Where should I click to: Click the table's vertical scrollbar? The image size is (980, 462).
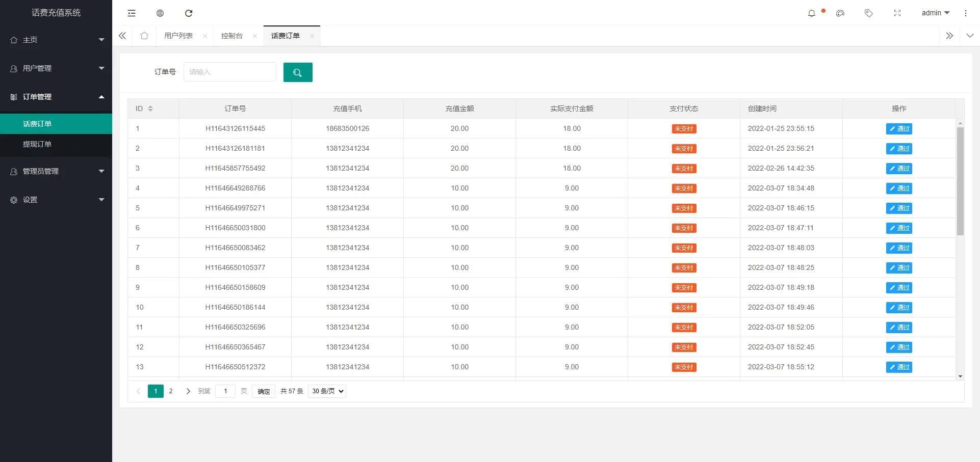960,181
